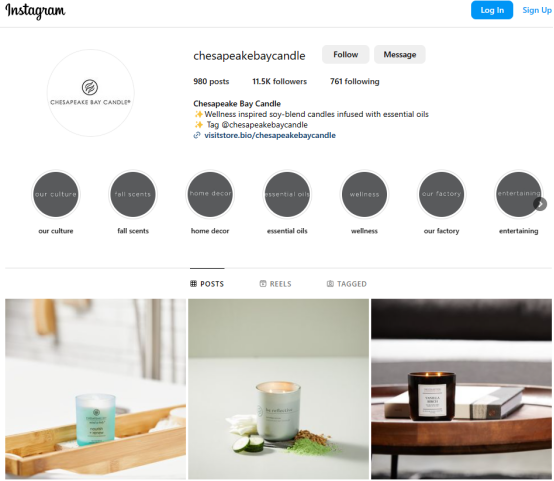View the 'home decor' highlight circle
Screen dimensions: 554x481
[210, 194]
